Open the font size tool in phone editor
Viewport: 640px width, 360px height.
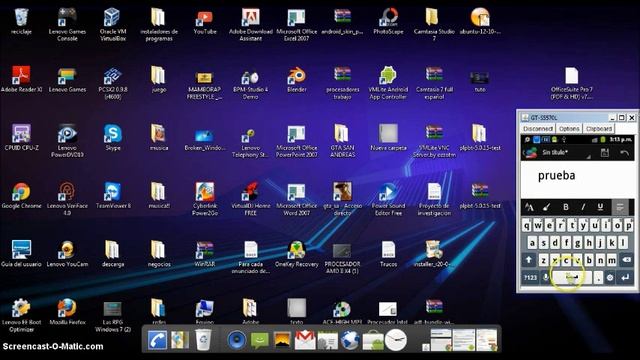529,207
